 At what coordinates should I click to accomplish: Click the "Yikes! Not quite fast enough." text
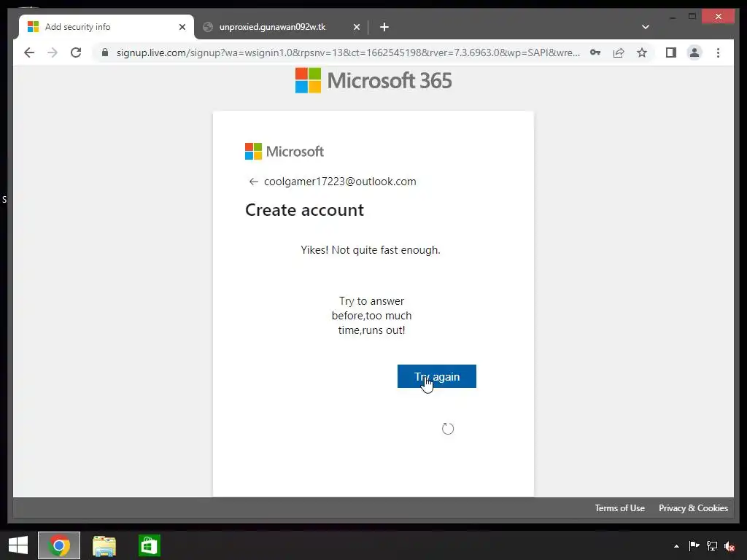pos(371,250)
